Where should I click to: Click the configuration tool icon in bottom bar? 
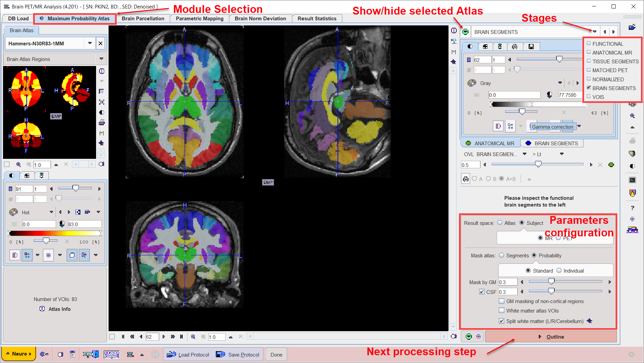click(44, 354)
